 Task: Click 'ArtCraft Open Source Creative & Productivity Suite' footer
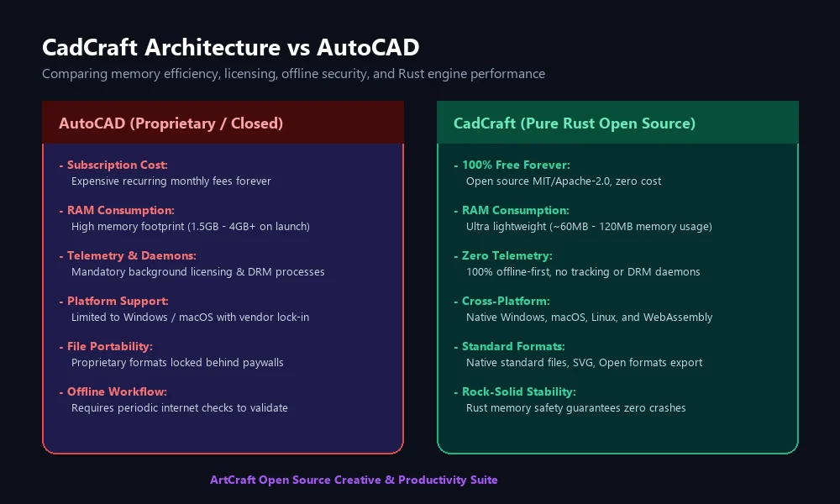point(354,480)
